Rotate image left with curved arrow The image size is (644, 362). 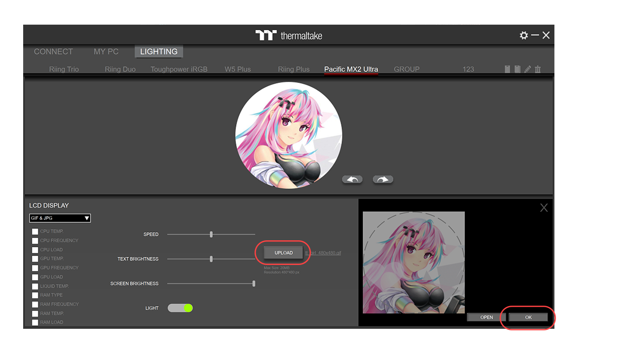(352, 179)
